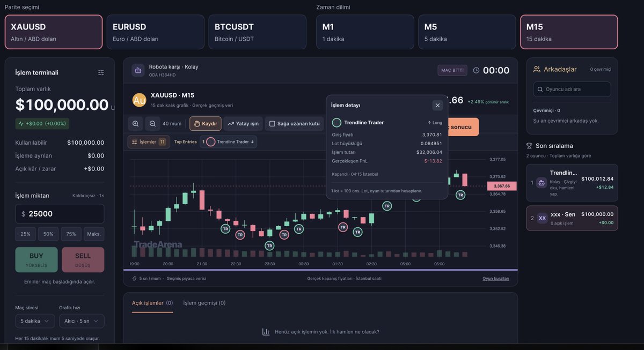The image size is (644, 350).
Task: Close the İşlem detayı popup
Action: point(437,105)
